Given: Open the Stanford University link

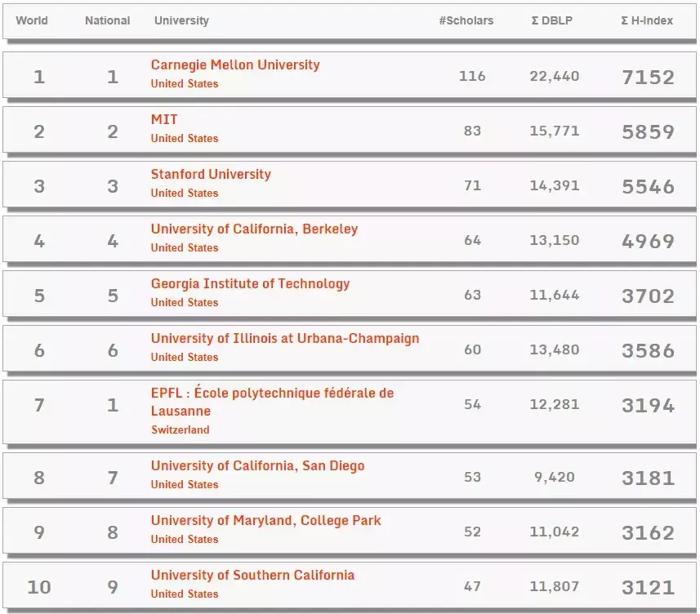Looking at the screenshot, I should tap(211, 174).
